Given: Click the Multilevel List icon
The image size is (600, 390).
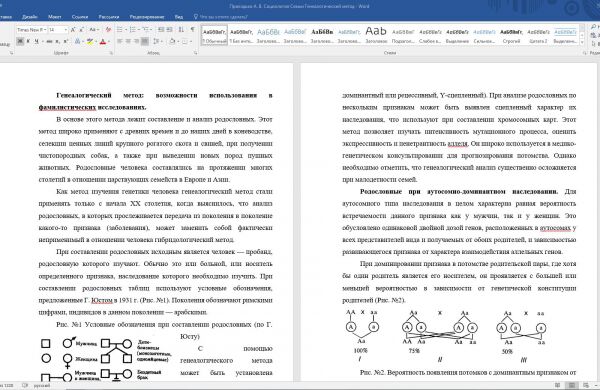Looking at the screenshot, I should pos(145,29).
